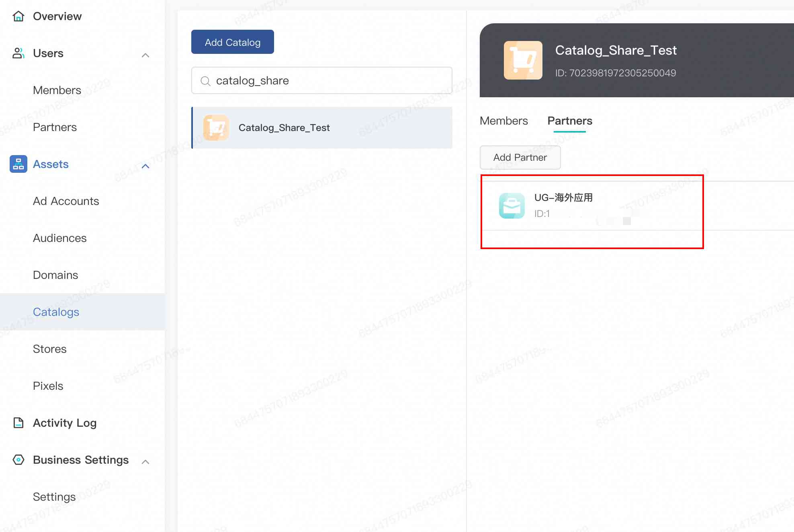The height and width of the screenshot is (532, 794).
Task: Click the Activity Log document icon
Action: coord(18,423)
